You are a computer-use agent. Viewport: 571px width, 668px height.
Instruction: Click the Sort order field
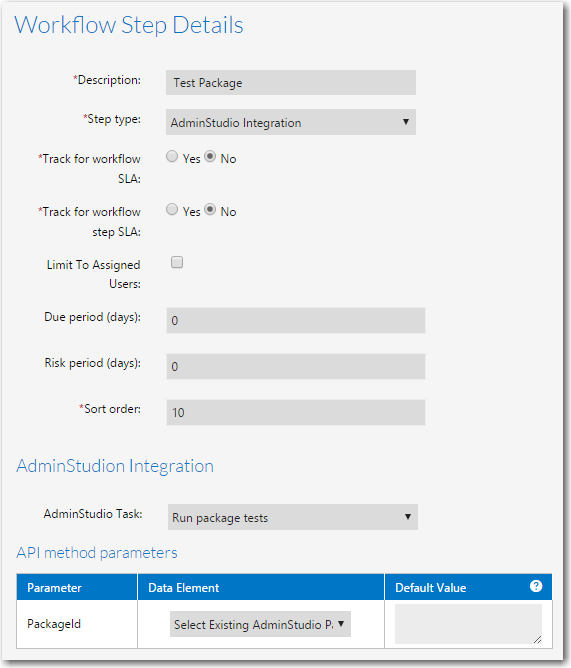click(296, 412)
